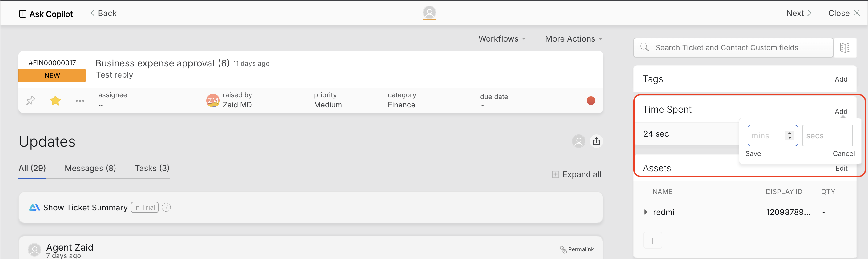Click the Test reply text
Screen dimensions: 868x259
click(x=115, y=75)
